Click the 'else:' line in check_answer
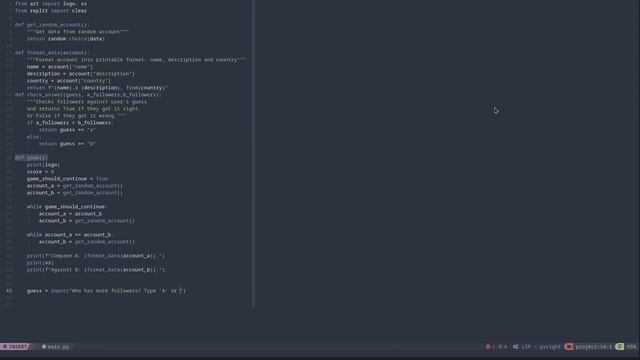 pyautogui.click(x=34, y=137)
